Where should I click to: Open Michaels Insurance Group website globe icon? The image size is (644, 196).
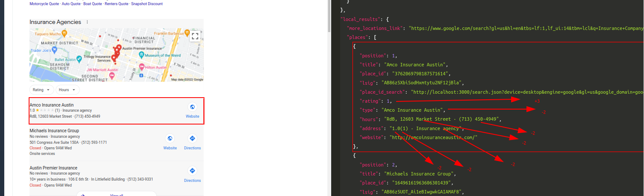click(x=170, y=138)
